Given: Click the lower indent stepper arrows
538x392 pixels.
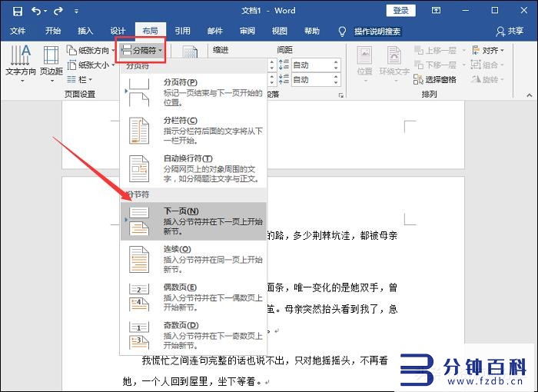Looking at the screenshot, I should click(272, 80).
